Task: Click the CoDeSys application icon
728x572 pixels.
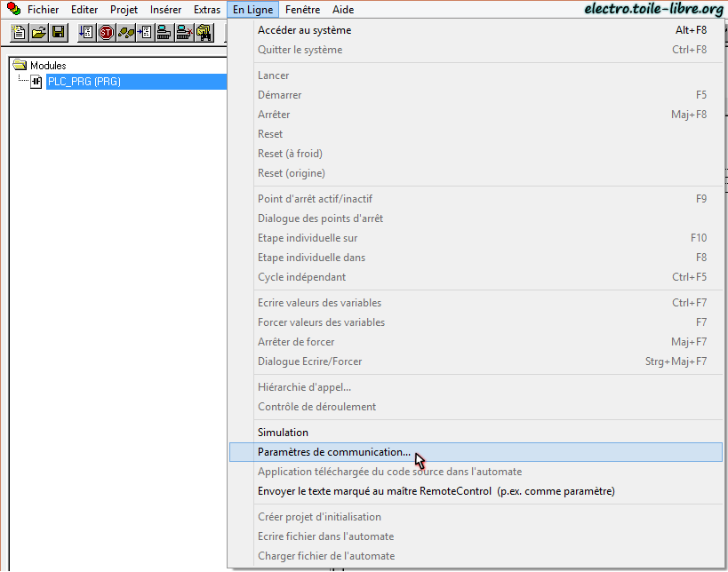Action: point(14,8)
